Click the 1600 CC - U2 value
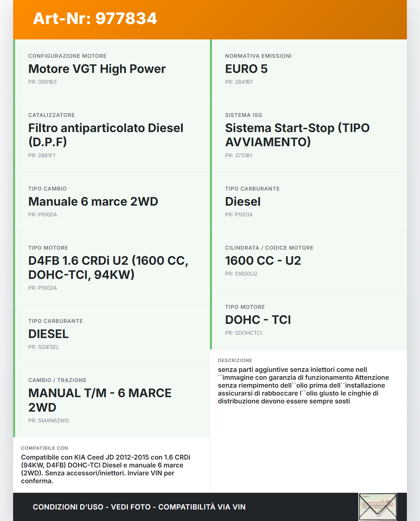This screenshot has height=521, width=420. 263,261
